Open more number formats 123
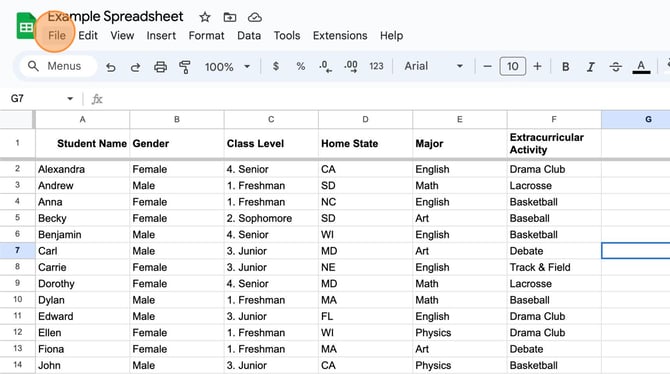This screenshot has height=374, width=670. pyautogui.click(x=376, y=66)
